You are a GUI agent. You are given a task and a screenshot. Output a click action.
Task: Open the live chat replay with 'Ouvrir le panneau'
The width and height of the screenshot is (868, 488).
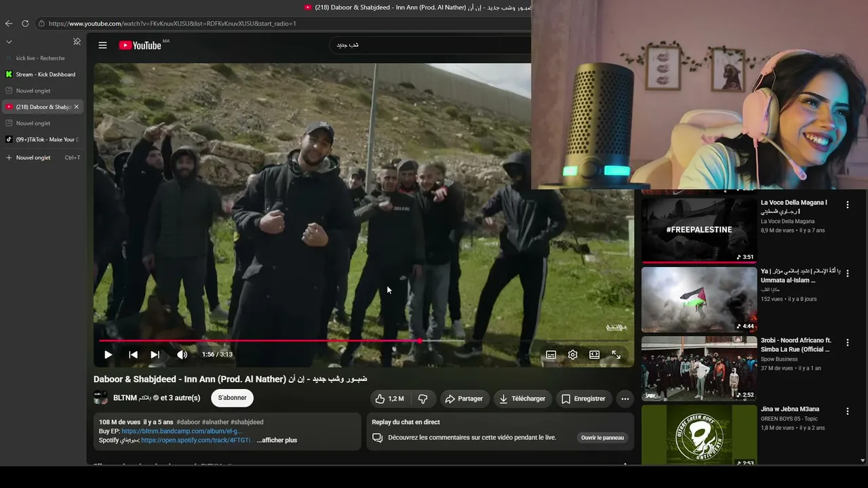click(x=602, y=438)
